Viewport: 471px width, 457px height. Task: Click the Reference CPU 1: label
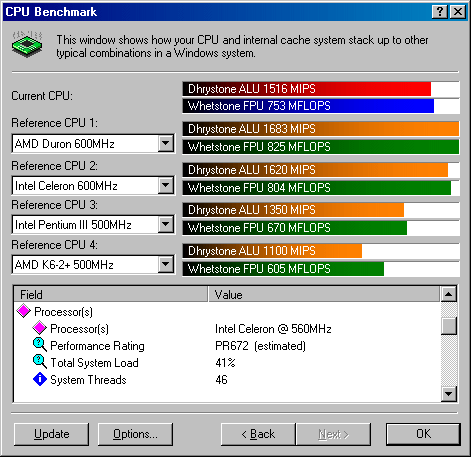pyautogui.click(x=55, y=123)
